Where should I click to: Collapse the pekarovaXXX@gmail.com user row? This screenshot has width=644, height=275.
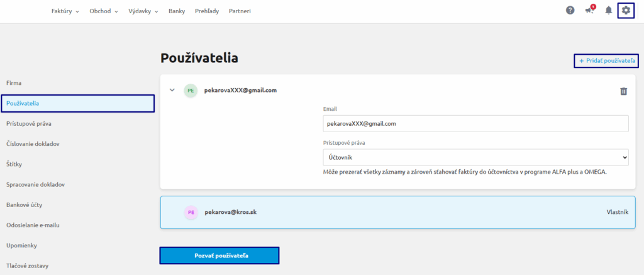pos(172,90)
